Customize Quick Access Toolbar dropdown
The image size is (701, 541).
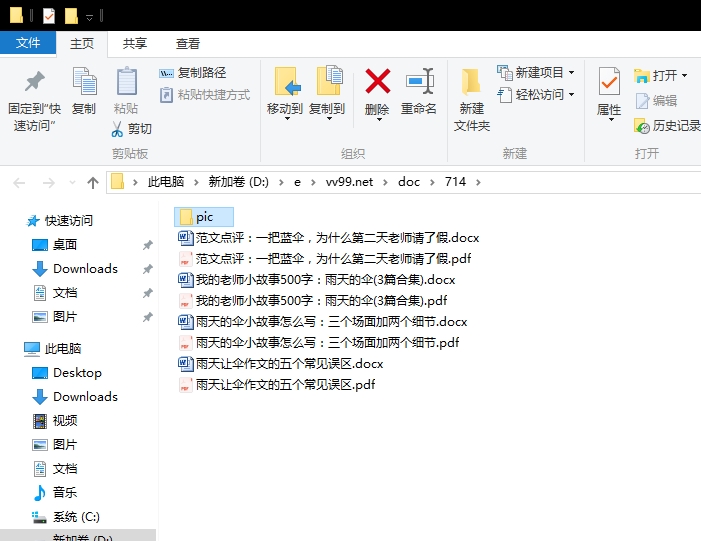89,18
